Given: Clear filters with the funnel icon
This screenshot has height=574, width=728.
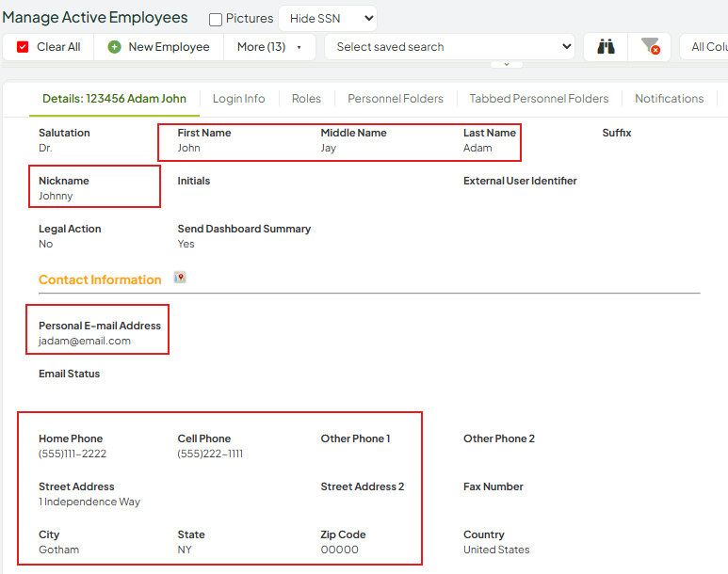Looking at the screenshot, I should click(x=650, y=46).
